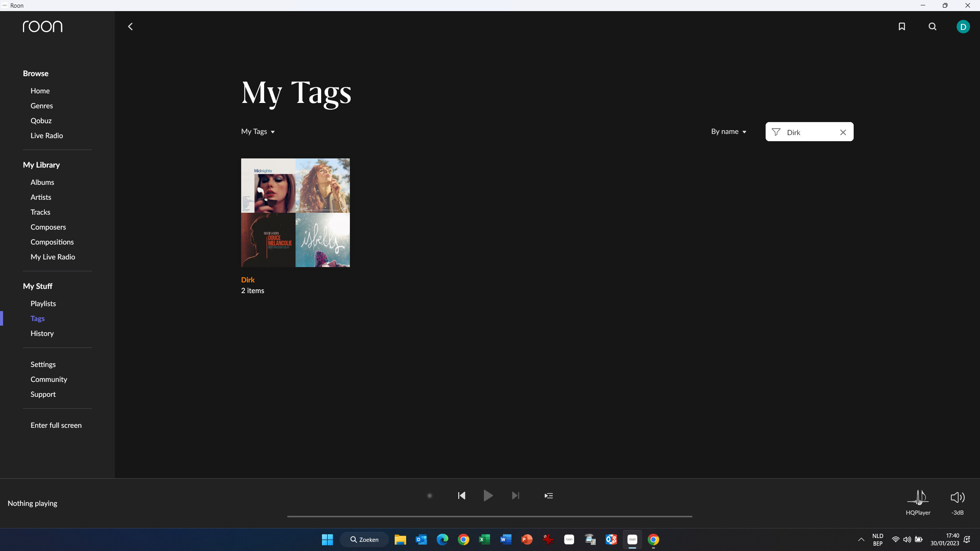Click the back navigation arrow
This screenshot has height=551, width=980.
130,26
